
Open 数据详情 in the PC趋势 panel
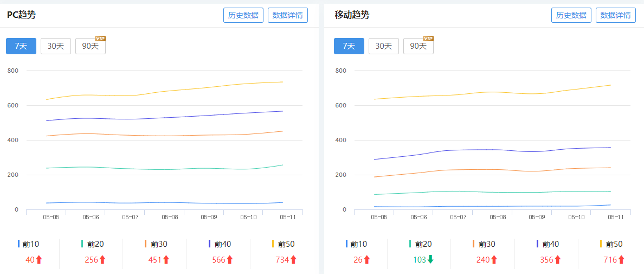click(288, 15)
